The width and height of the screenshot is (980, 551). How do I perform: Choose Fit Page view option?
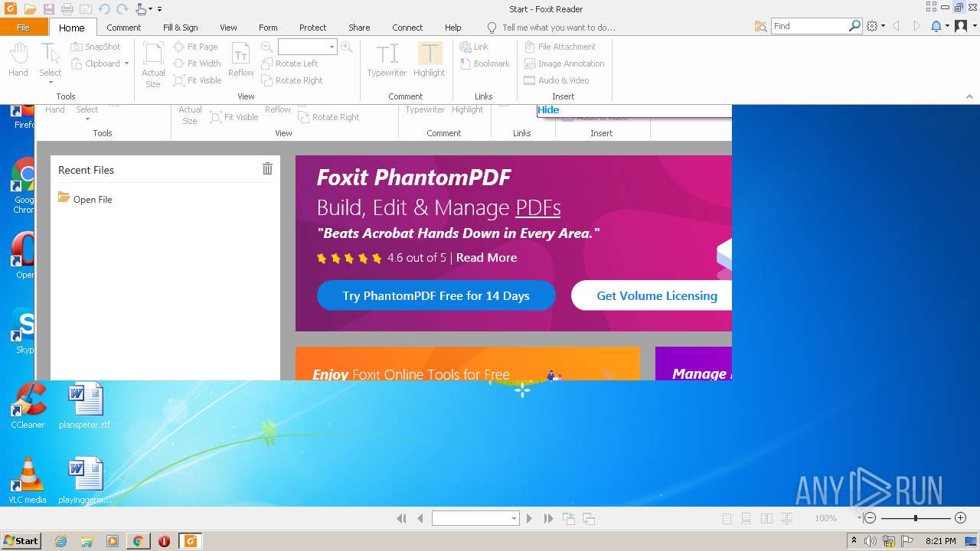pos(196,47)
